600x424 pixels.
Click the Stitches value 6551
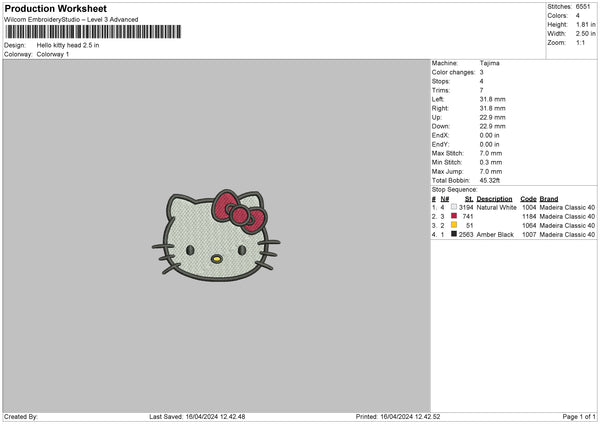click(x=583, y=7)
